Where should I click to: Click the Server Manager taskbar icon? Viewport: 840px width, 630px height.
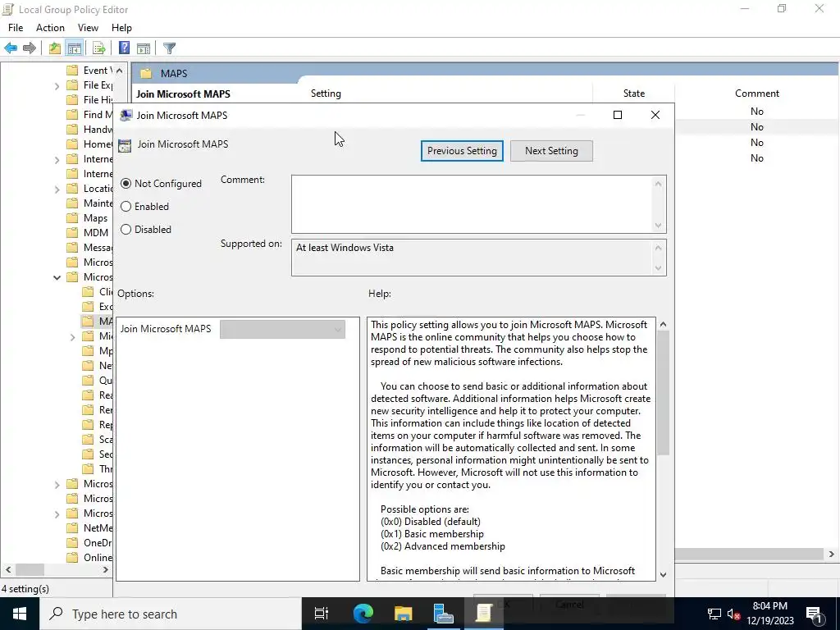[x=444, y=614]
